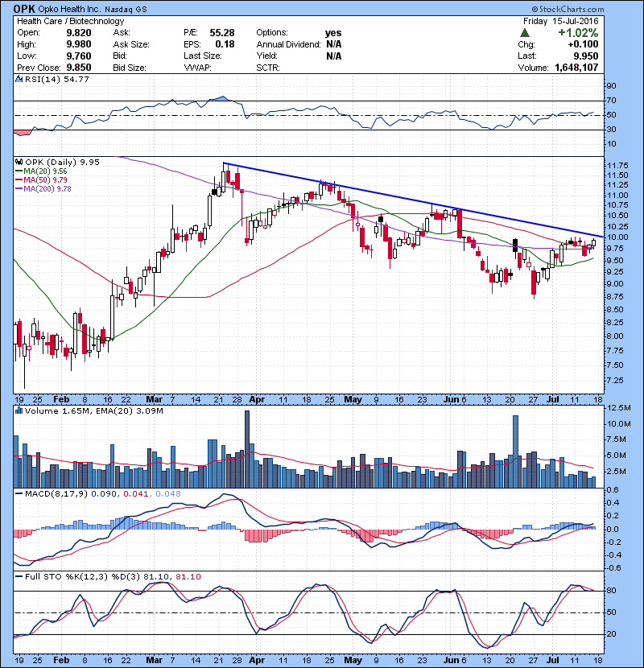The width and height of the screenshot is (644, 668).
Task: Click the SCTR field label
Action: 267,68
